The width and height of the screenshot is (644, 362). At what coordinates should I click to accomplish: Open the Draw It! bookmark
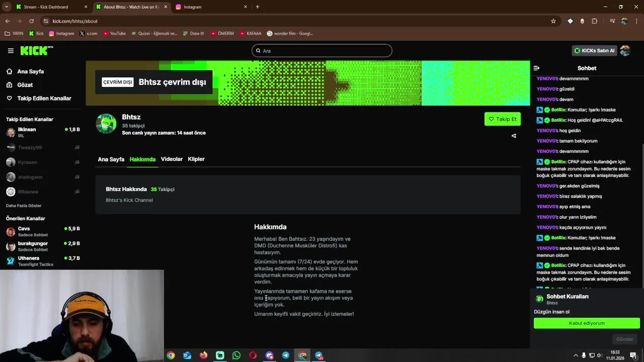[x=193, y=34]
